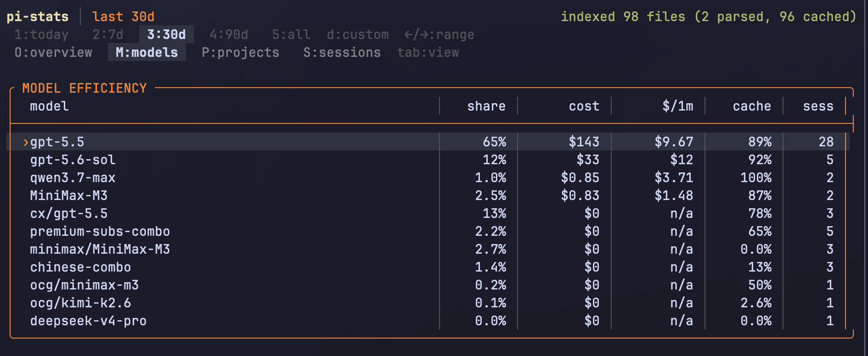This screenshot has width=868, height=356.
Task: Select the ocg/kimi-k2.6 row
Action: (x=428, y=303)
